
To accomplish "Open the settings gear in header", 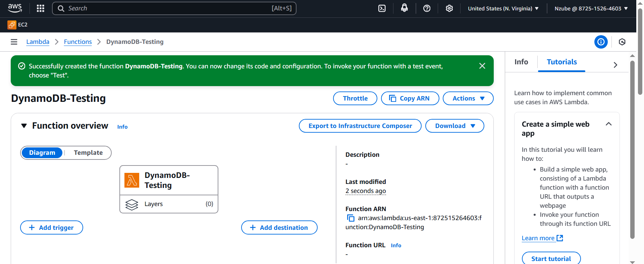I will tap(449, 8).
